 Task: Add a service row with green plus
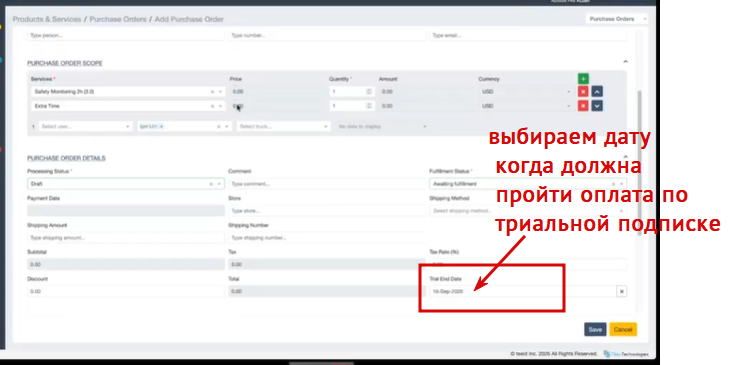[x=583, y=79]
